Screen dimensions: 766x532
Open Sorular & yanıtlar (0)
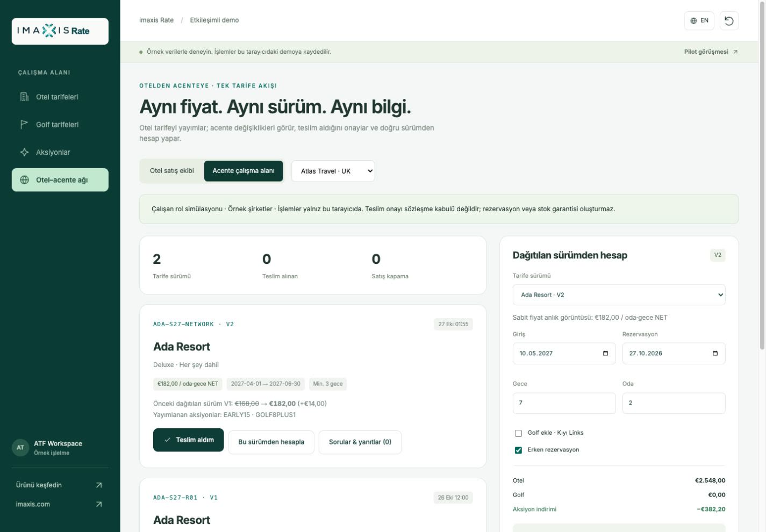(x=360, y=442)
